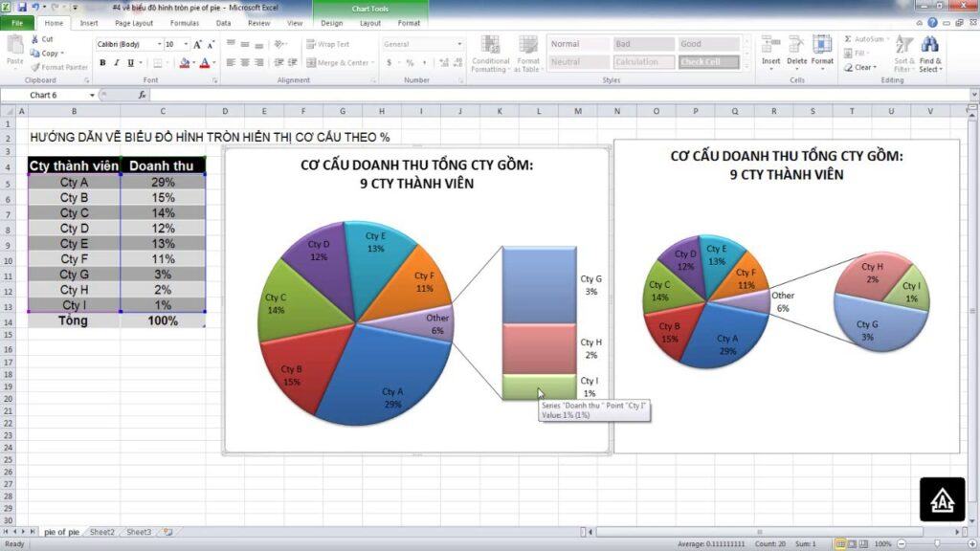Open the Number Format General dropdown

[x=459, y=44]
